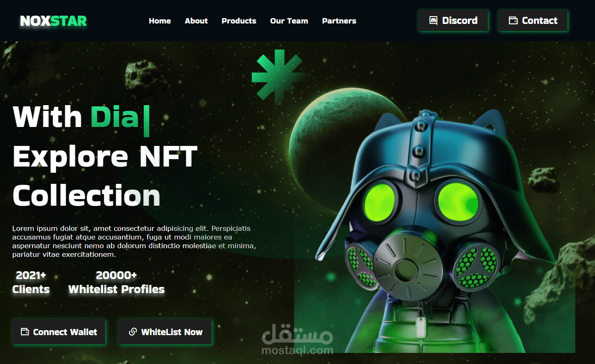
Task: Click the 20000+ Whitelist Profiles stat
Action: point(116,282)
